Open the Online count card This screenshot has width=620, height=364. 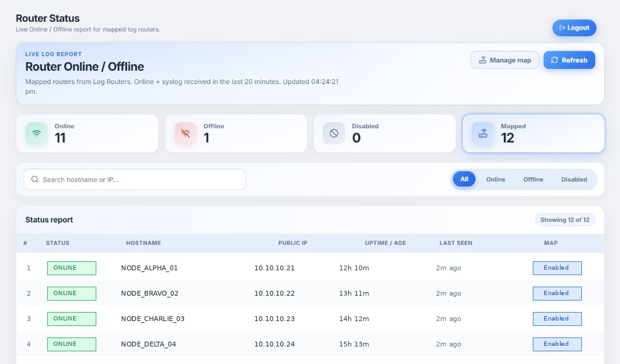tap(87, 134)
